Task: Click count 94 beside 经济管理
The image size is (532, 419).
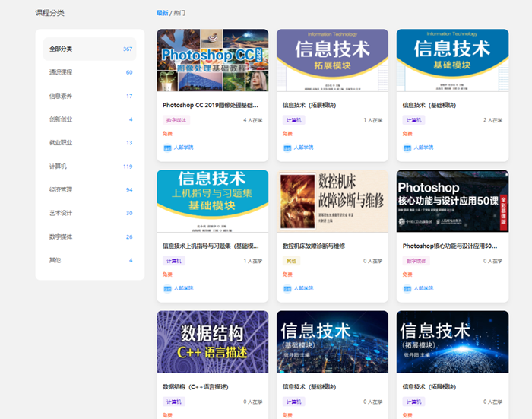Action: [129, 190]
